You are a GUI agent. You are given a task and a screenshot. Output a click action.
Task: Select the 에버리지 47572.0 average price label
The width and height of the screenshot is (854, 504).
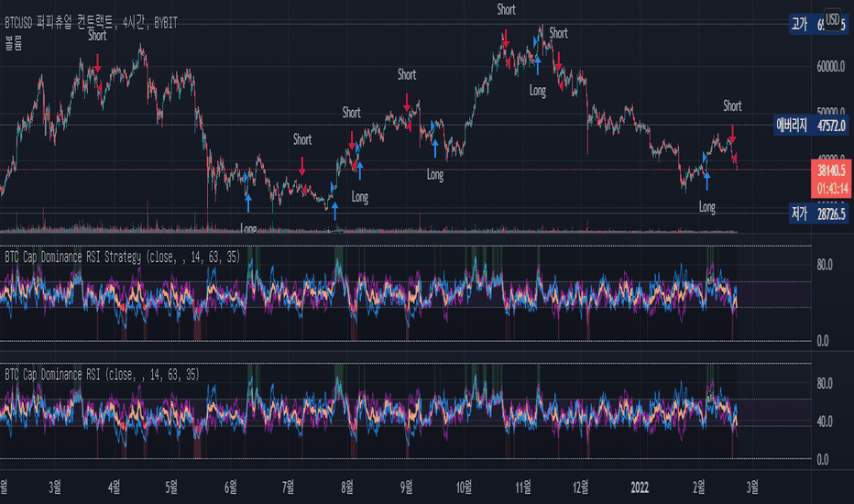click(811, 126)
